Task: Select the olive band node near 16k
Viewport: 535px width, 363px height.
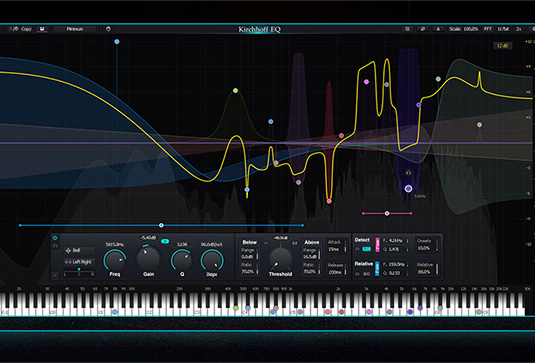Action: point(479,125)
